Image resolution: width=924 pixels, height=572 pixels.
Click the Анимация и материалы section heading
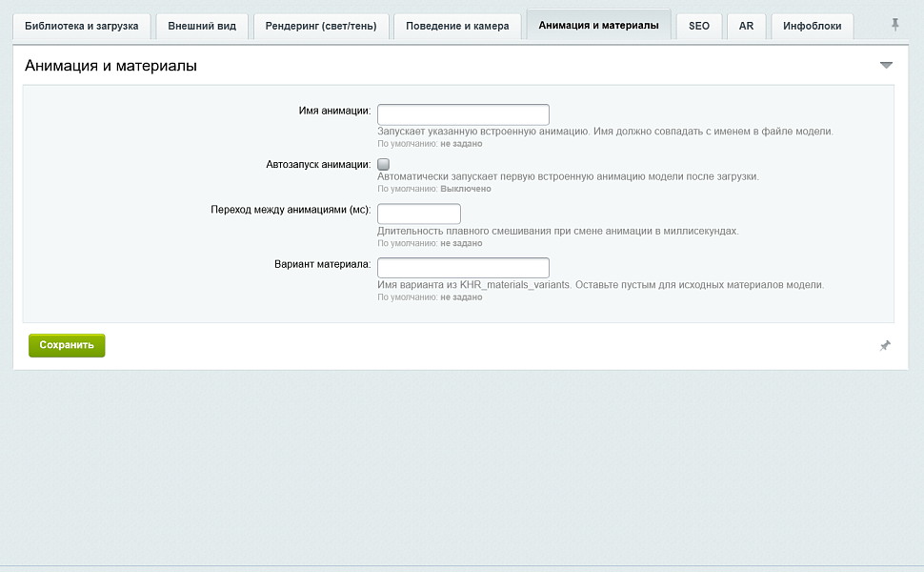(110, 66)
